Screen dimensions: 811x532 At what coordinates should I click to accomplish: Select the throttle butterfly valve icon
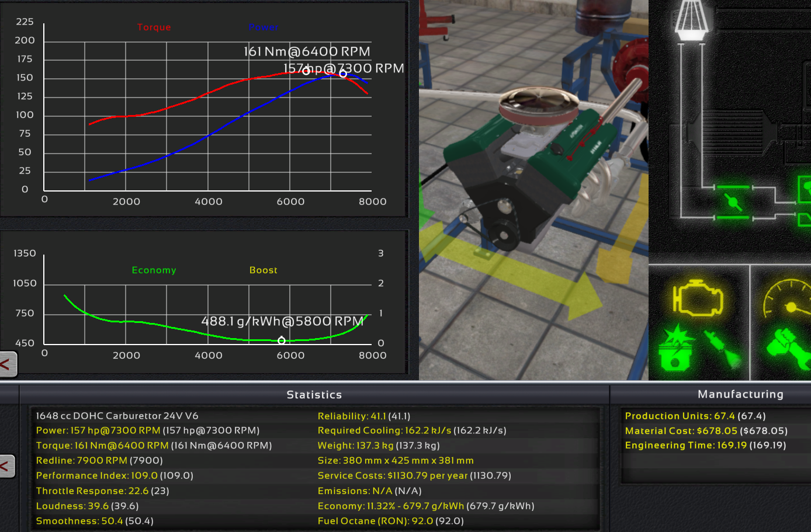[733, 202]
